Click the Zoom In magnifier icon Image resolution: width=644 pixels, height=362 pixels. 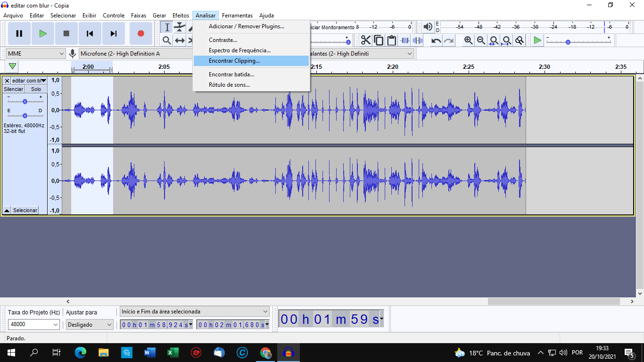(468, 41)
